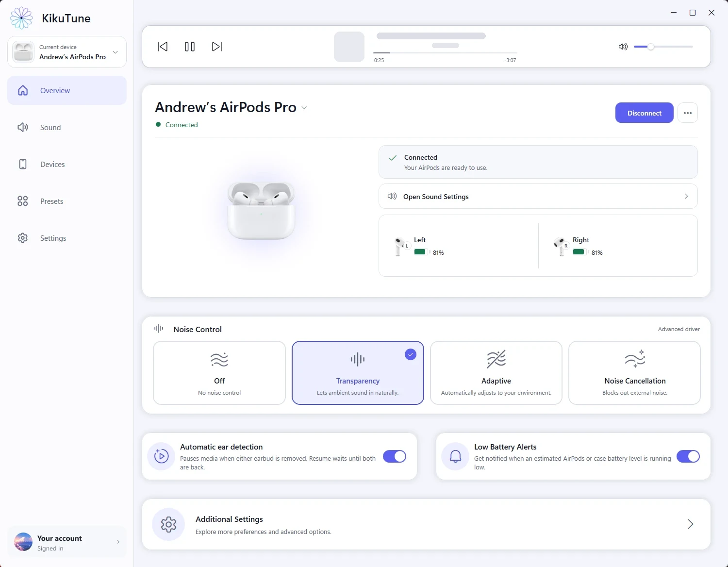Adjust the volume slider
This screenshot has height=567, width=728.
tap(663, 47)
